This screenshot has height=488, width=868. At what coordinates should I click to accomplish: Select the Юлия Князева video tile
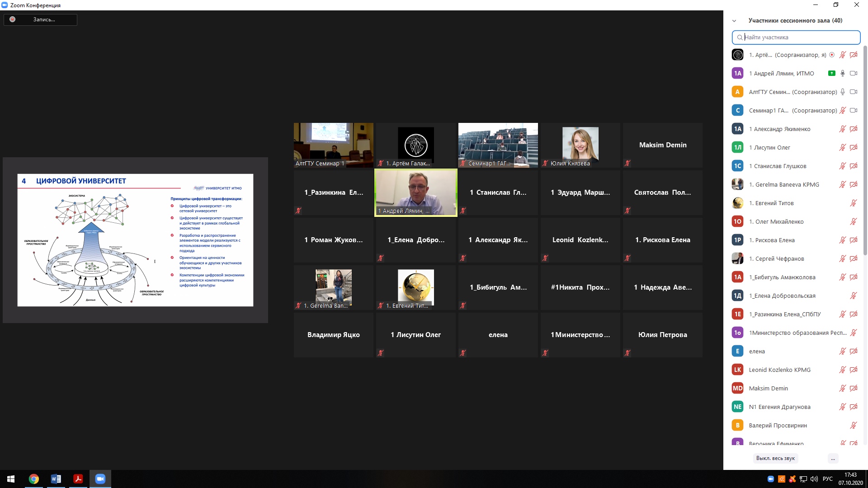click(x=580, y=145)
